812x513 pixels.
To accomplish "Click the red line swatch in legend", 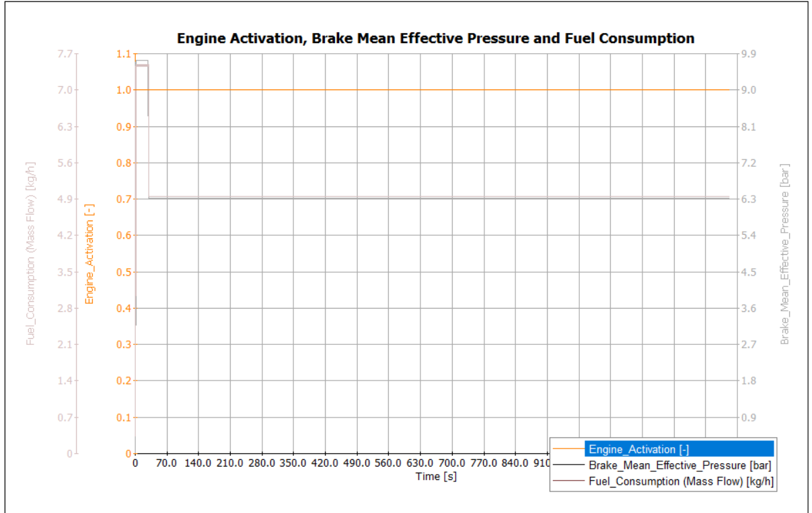I will pyautogui.click(x=568, y=481).
